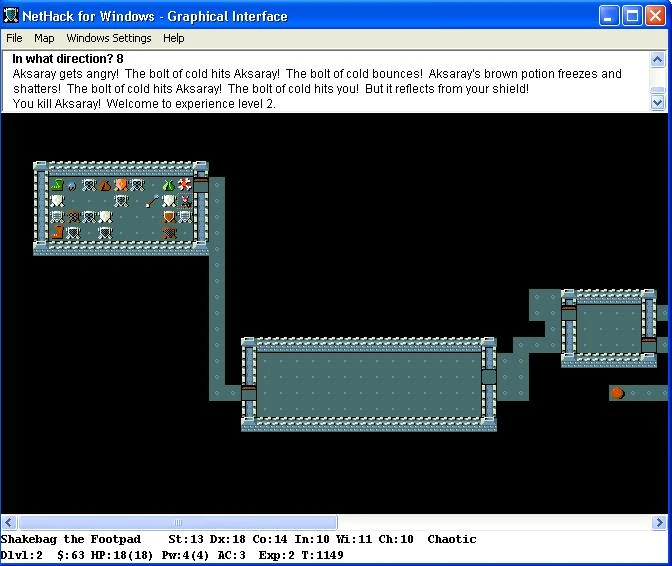
Task: Click the message log's down scroll arrow
Action: [657, 102]
